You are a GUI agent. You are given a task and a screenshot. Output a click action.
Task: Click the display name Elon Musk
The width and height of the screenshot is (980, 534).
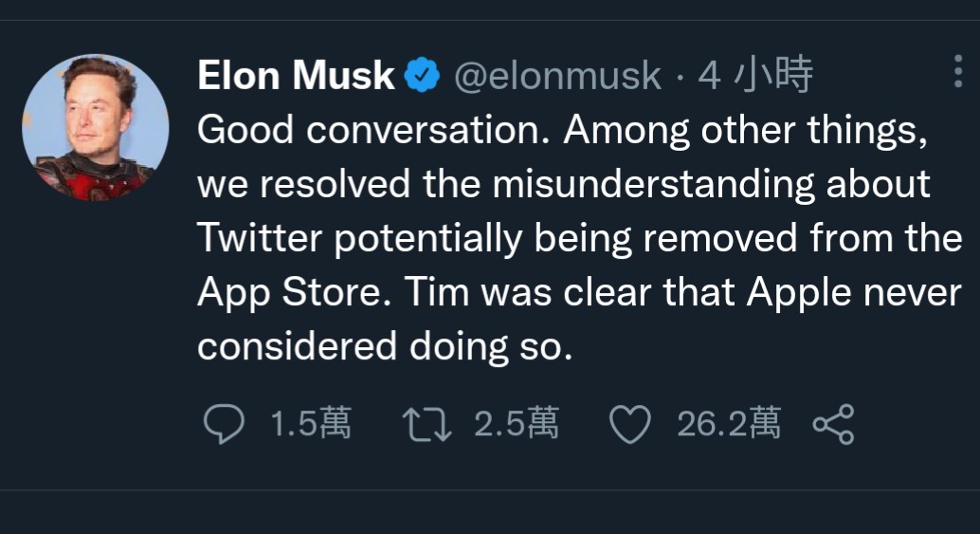coord(296,76)
